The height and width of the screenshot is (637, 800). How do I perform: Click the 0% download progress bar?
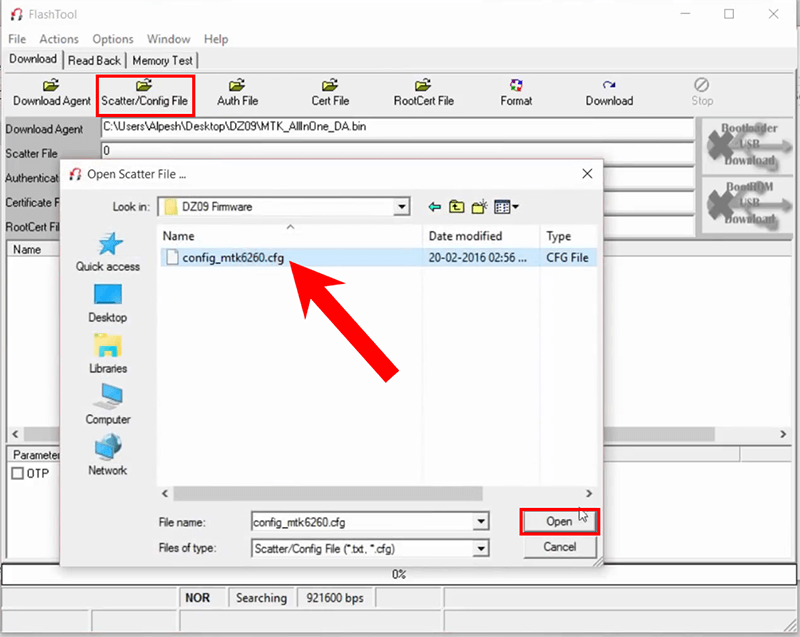pyautogui.click(x=399, y=574)
